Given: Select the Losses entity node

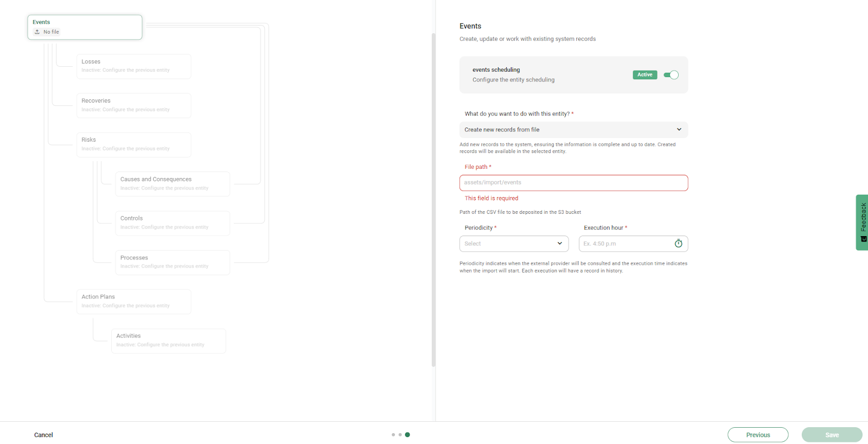Looking at the screenshot, I should (133, 66).
